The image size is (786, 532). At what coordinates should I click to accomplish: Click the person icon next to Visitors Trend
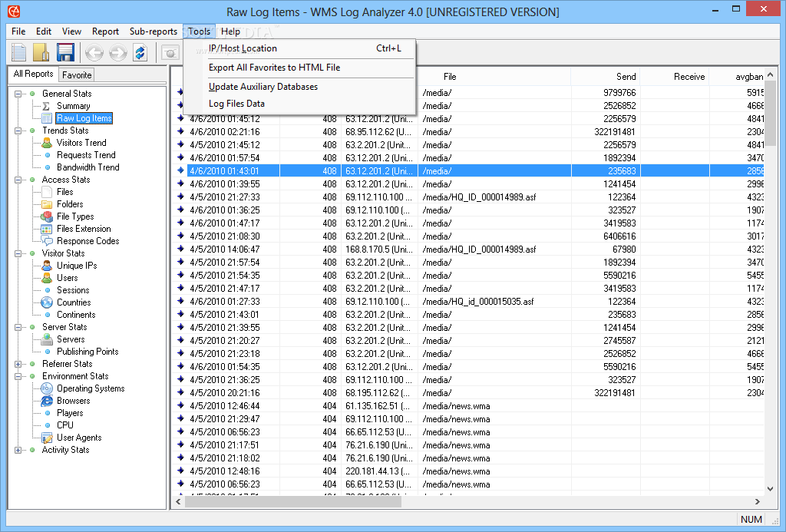click(x=47, y=143)
